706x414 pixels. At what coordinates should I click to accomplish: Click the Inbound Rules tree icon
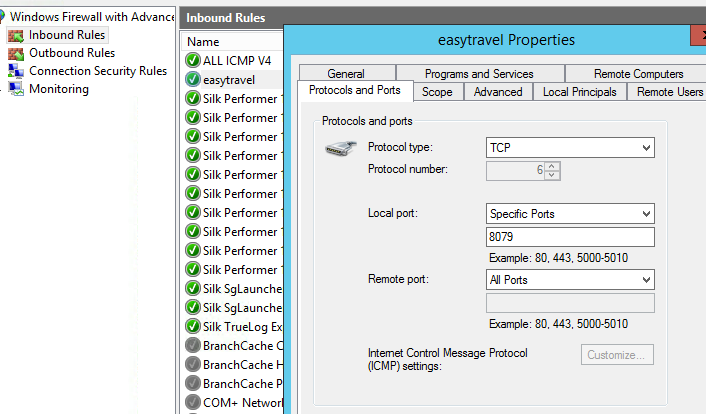(16, 35)
